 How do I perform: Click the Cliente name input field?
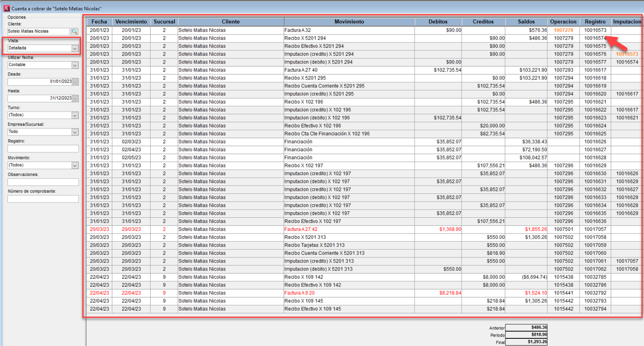tap(38, 32)
